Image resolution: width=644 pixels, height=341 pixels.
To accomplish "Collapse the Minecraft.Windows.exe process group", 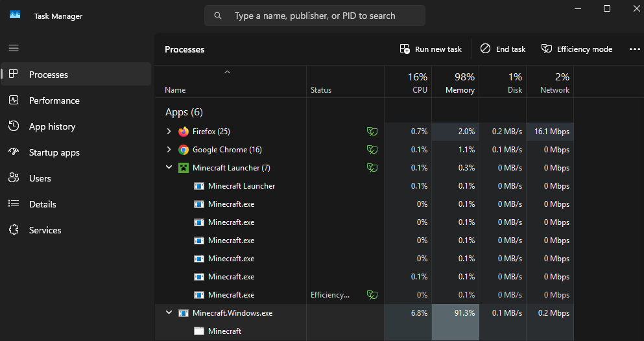I will (x=169, y=312).
